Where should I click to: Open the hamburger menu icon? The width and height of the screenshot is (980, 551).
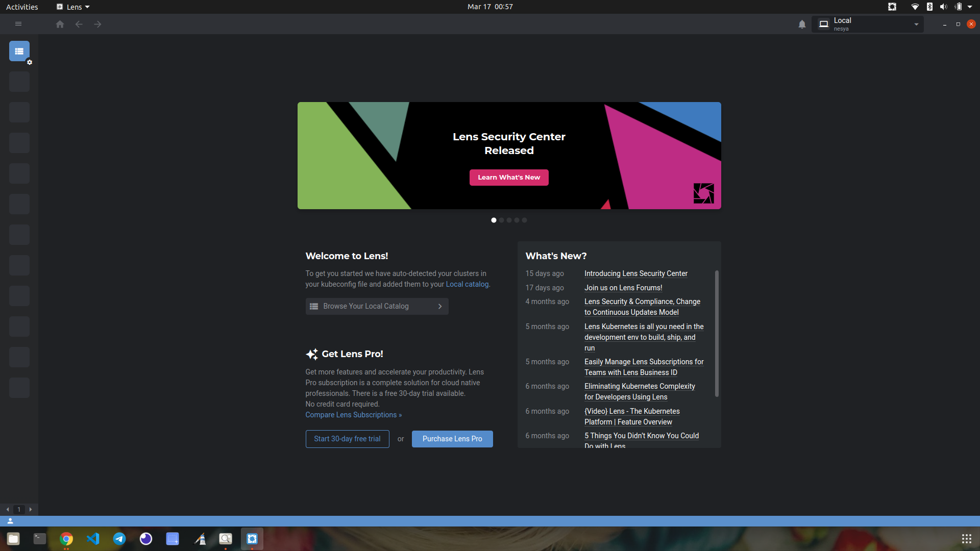click(x=18, y=24)
